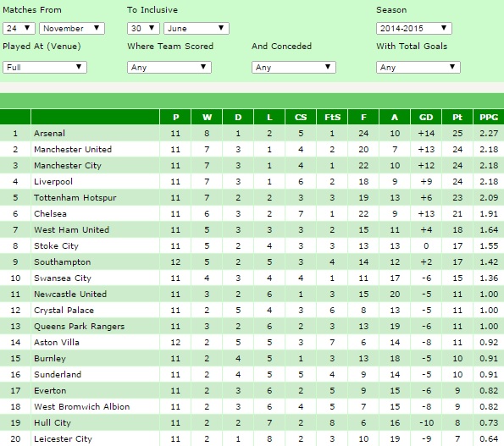Open the 2014-2015 season dropdown

point(414,28)
